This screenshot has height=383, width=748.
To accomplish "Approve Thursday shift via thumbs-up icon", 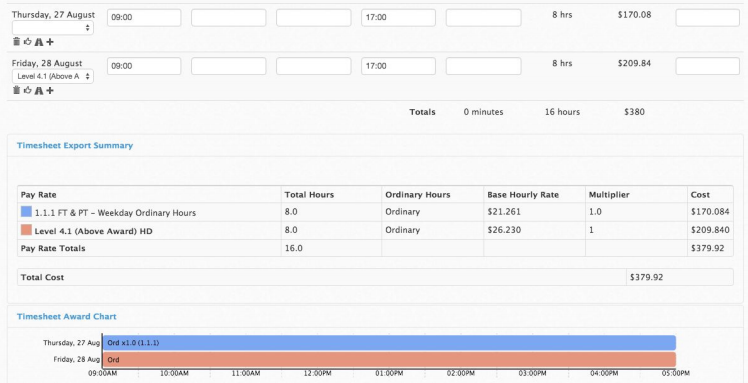I will pos(28,41).
